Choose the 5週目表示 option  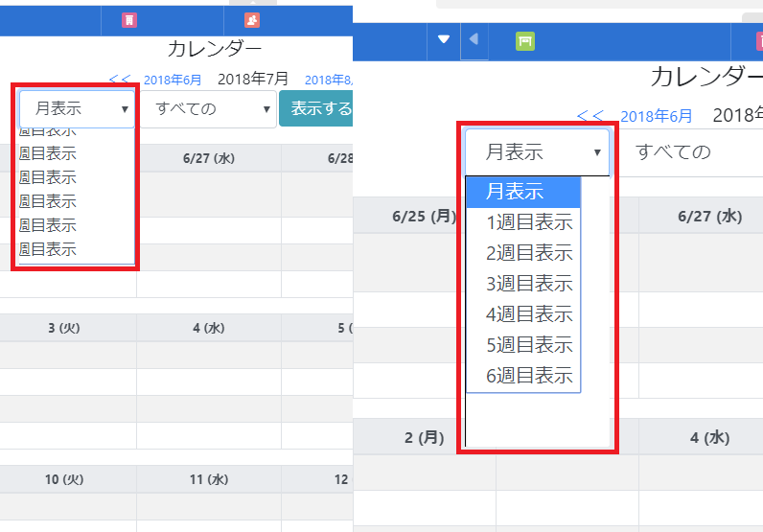523,345
